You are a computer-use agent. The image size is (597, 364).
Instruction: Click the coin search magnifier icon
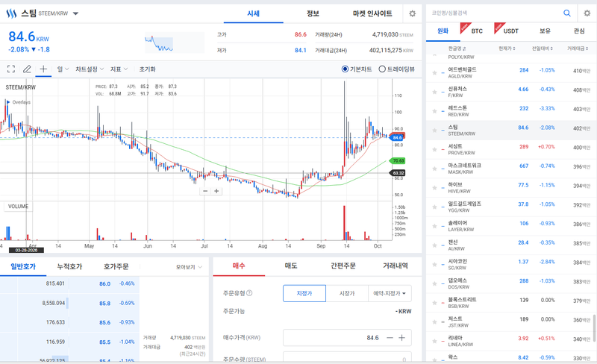pos(567,13)
